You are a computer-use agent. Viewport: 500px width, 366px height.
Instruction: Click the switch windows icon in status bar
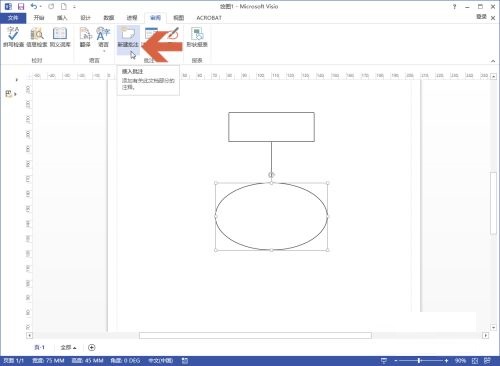click(487, 361)
